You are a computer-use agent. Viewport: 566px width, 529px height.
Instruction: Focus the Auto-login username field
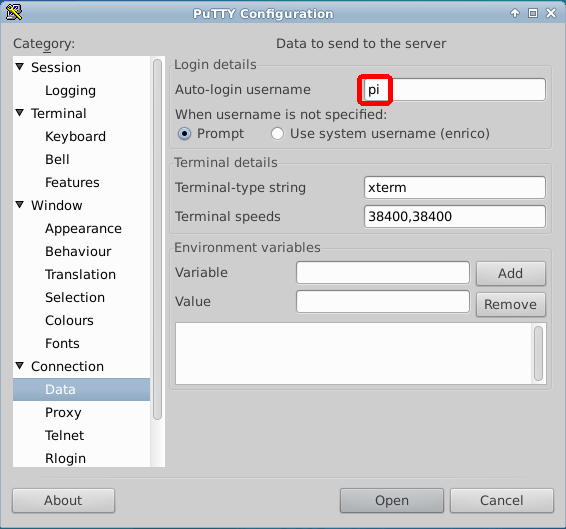click(455, 90)
